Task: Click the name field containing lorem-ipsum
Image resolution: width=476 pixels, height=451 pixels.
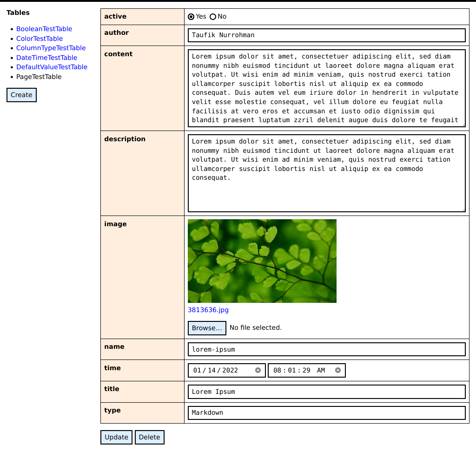Action: point(325,349)
